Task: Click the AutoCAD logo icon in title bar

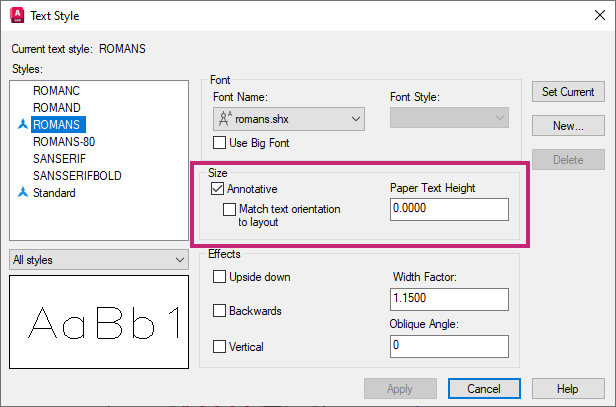Action: coord(17,16)
